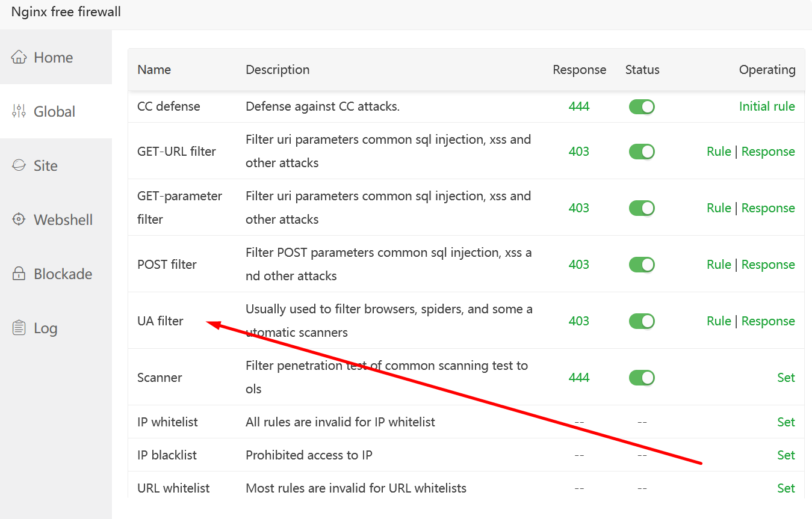Image resolution: width=812 pixels, height=519 pixels.
Task: Click the Global sliders icon
Action: 19,111
